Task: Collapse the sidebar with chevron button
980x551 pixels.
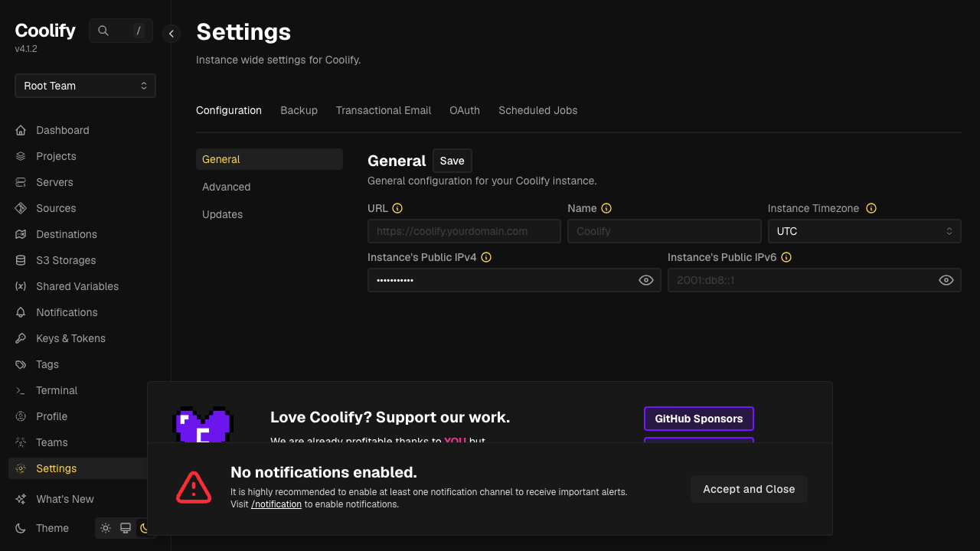Action: (x=171, y=34)
